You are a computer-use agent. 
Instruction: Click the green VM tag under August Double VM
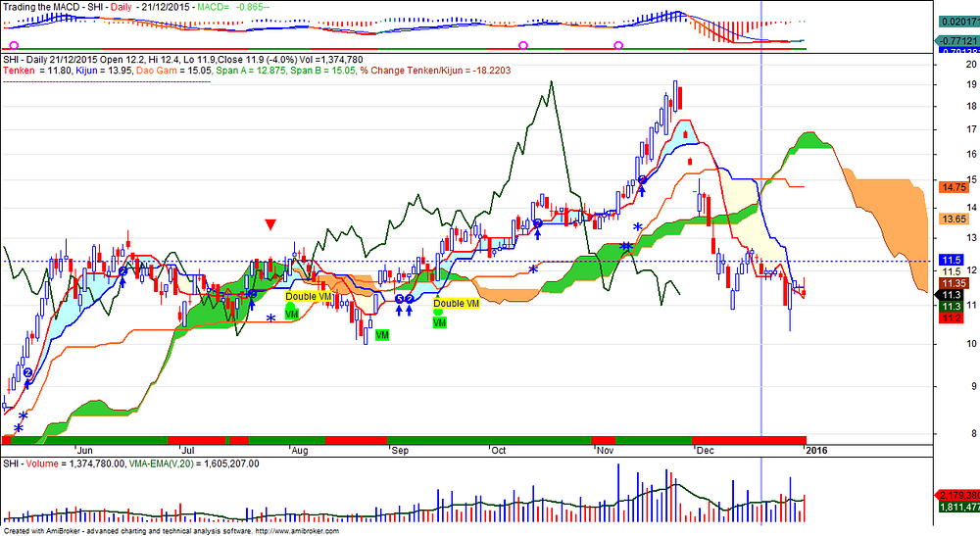pos(292,315)
